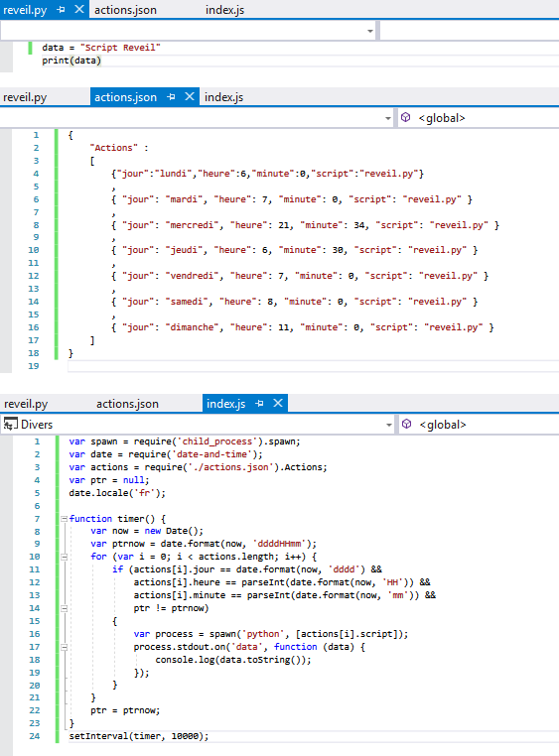Click pin icon on active actions.json tab

(171, 97)
